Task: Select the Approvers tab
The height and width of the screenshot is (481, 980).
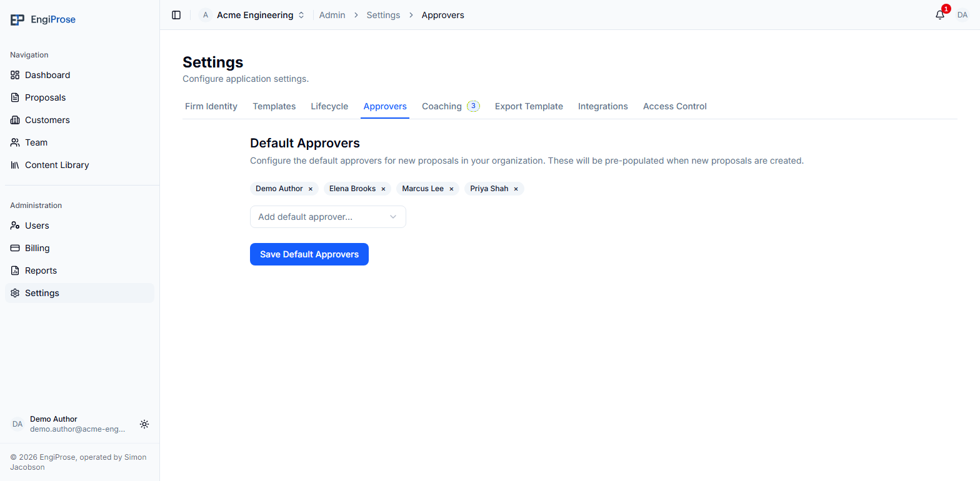Action: 385,106
